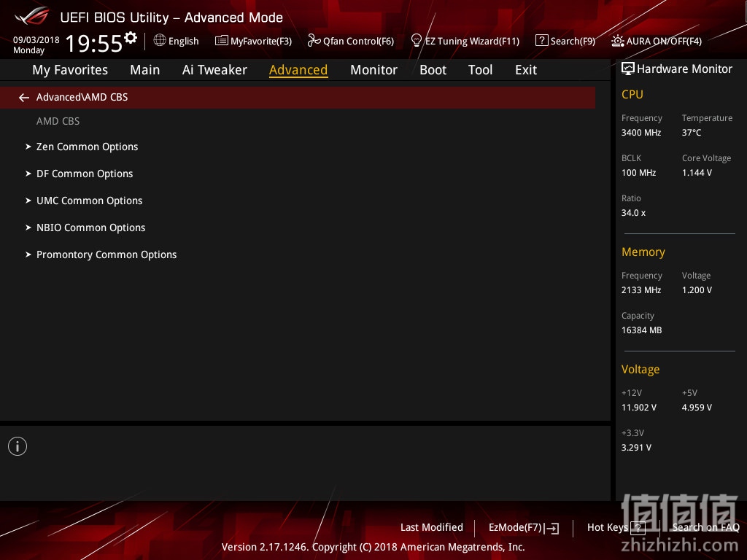This screenshot has width=747, height=560.
Task: Click Last Modified button
Action: (x=432, y=527)
